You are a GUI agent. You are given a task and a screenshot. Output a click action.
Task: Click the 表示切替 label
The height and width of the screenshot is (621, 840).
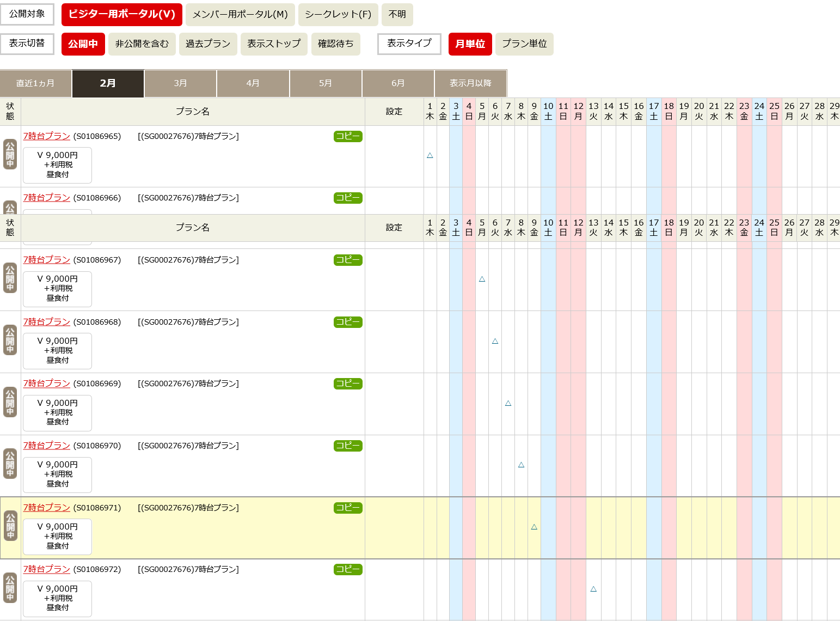tap(27, 44)
